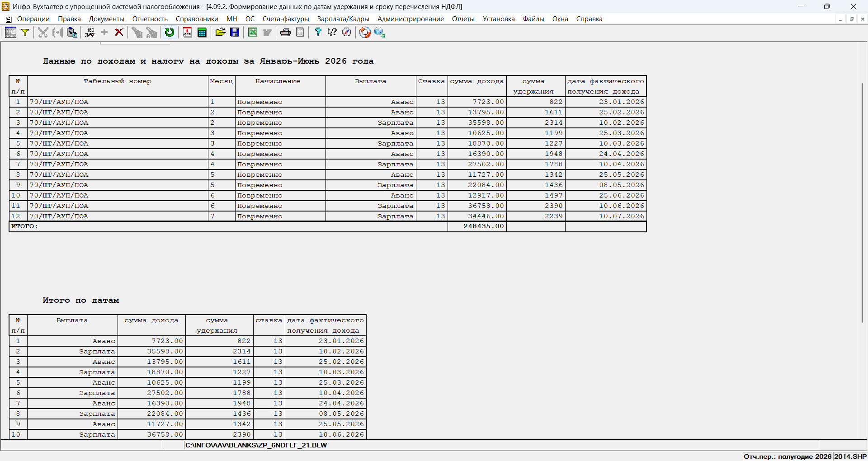Click the table list view toolbar icon

[x=10, y=33]
